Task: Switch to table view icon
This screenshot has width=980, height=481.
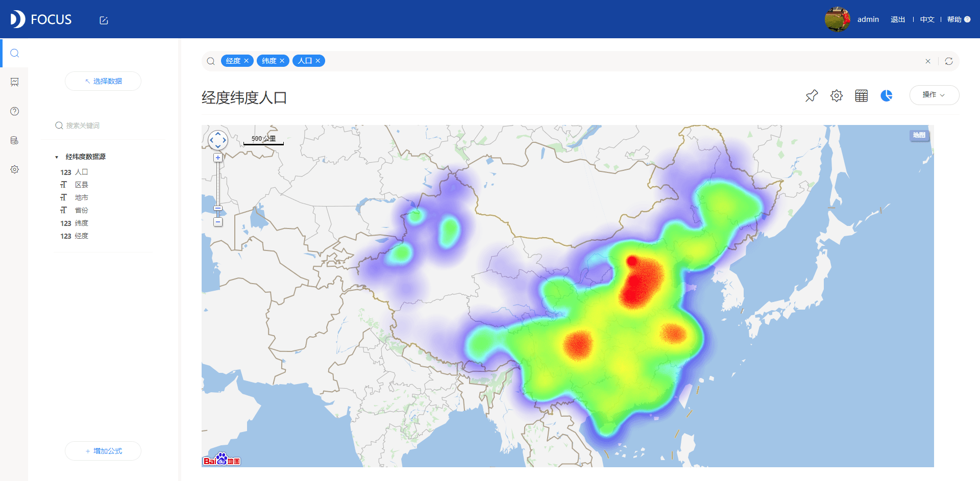Action: click(x=862, y=95)
